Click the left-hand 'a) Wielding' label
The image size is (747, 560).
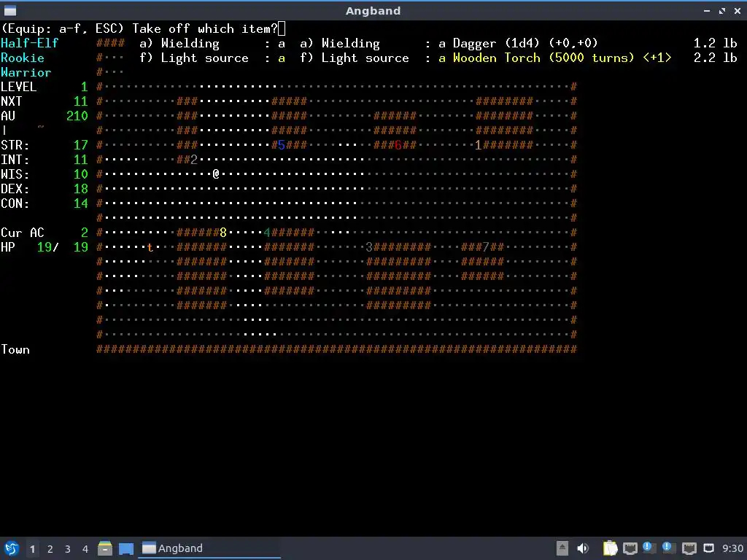coord(179,43)
